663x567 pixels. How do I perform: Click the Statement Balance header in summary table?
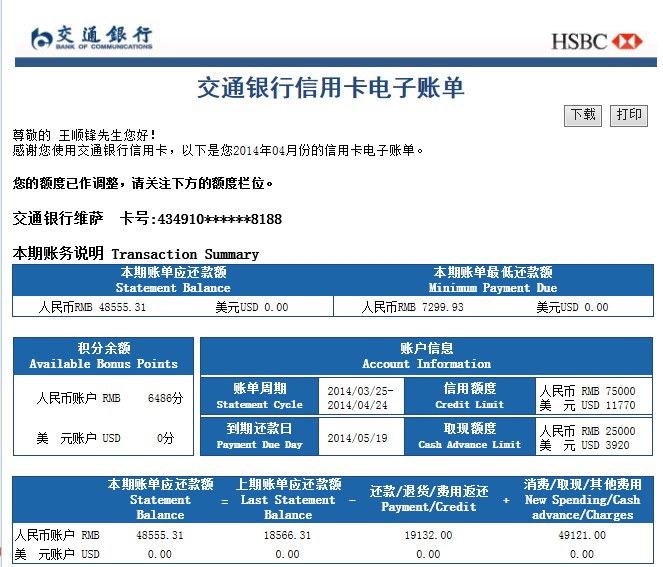point(173,280)
